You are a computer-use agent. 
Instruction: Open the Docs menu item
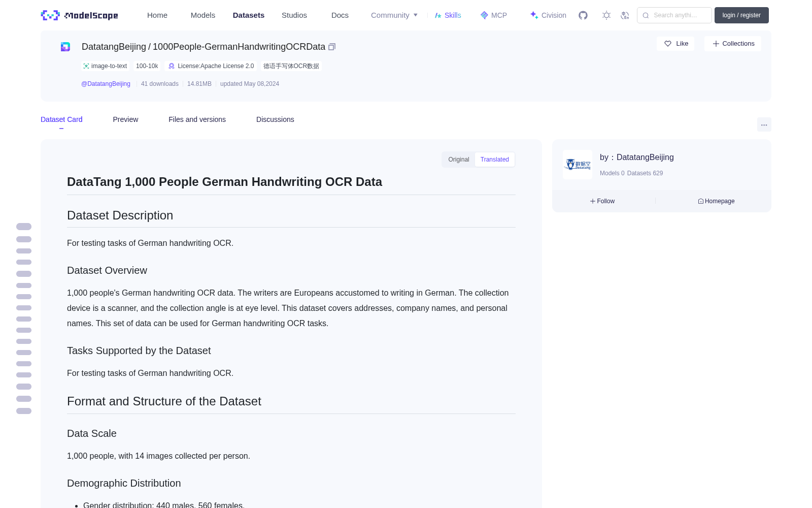point(340,15)
